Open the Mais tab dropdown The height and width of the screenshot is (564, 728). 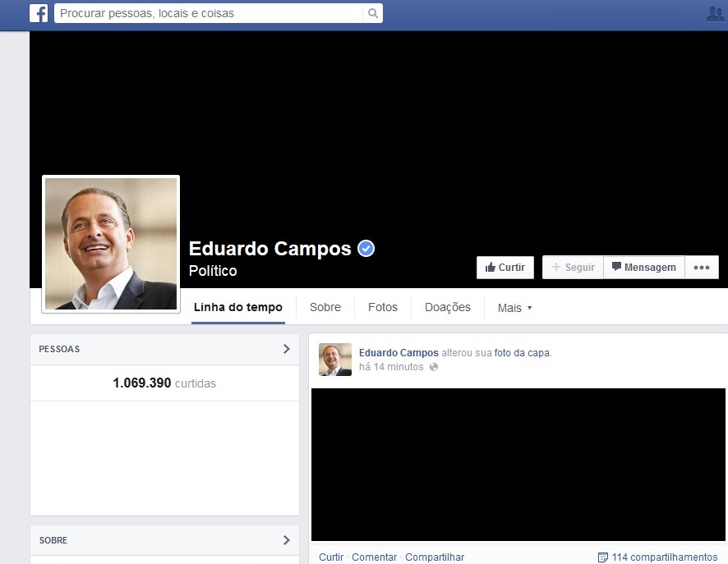[514, 307]
